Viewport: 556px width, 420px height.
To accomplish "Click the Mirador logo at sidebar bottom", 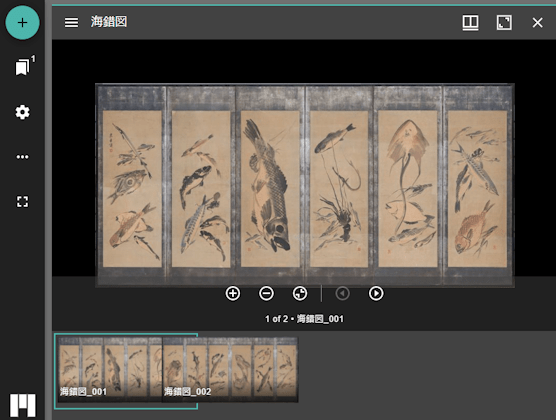I will [x=23, y=405].
